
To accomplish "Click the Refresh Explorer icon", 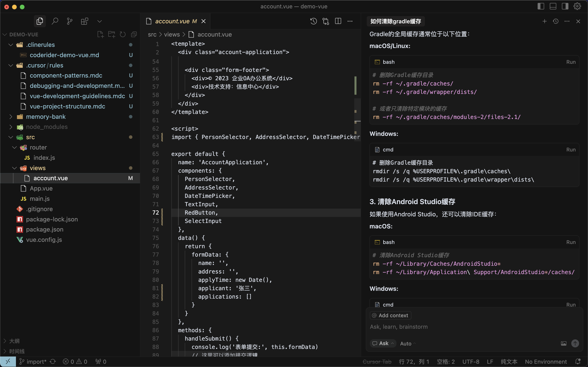I will click(x=123, y=34).
